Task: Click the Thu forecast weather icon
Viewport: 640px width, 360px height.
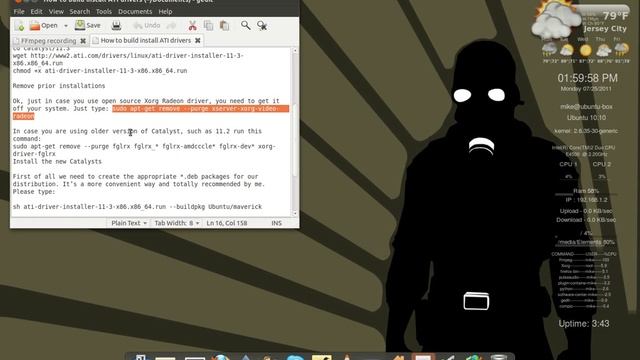Action: coord(603,50)
